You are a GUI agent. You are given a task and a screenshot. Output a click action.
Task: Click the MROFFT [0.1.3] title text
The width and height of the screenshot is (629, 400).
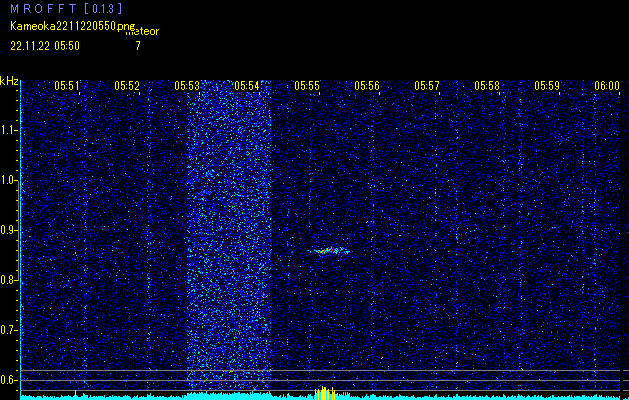[67, 9]
